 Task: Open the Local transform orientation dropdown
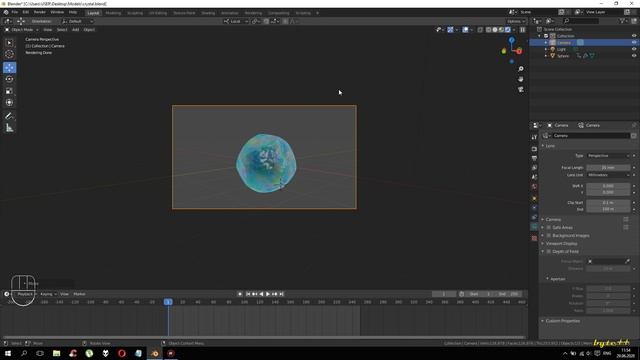coord(236,21)
